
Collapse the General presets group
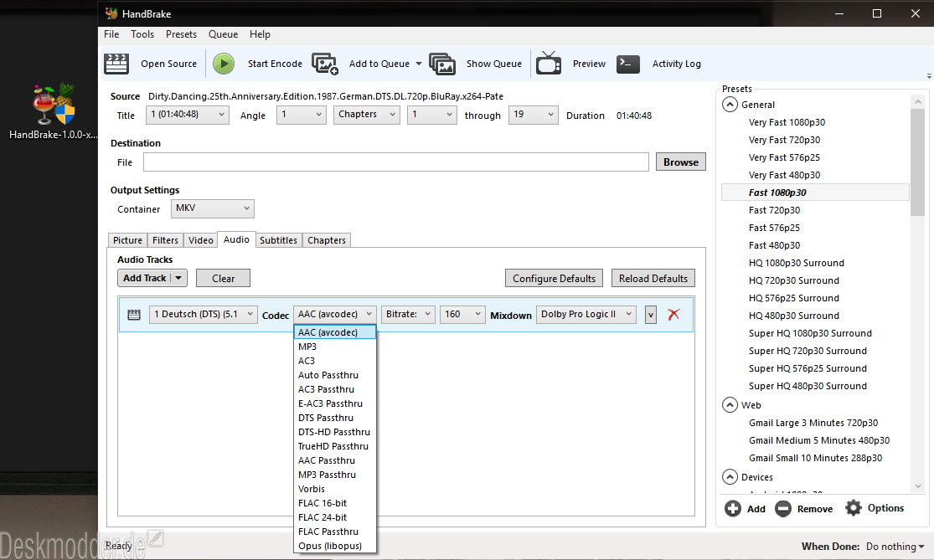coord(730,105)
